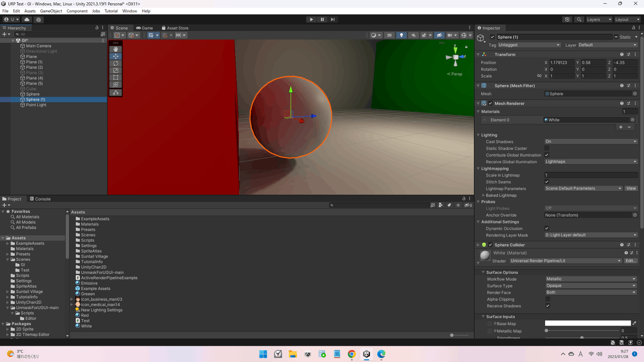Screen dimensions: 644x362
Task: Collapse the Scenes folder in Project tree
Action: tap(8, 259)
